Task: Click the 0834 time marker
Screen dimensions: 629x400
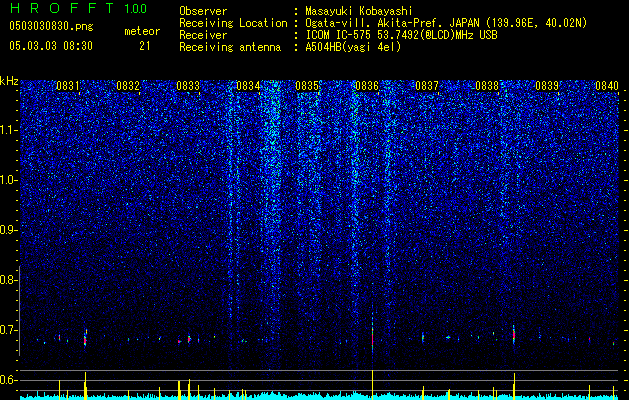Action: tap(248, 86)
